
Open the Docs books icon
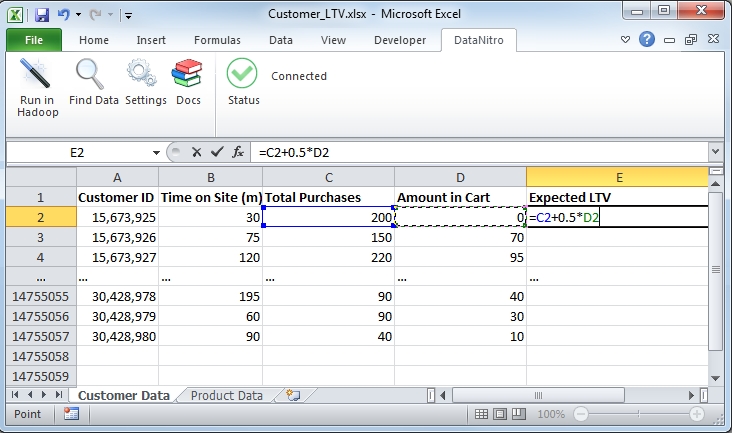(x=187, y=73)
